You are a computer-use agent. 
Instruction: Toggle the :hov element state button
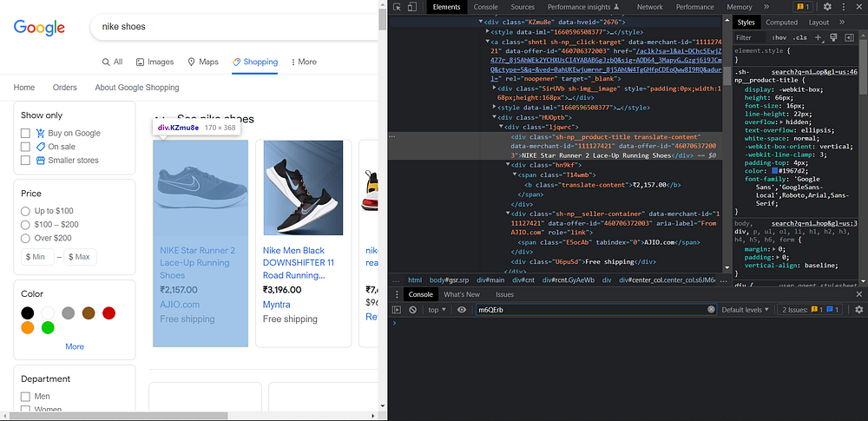779,37
